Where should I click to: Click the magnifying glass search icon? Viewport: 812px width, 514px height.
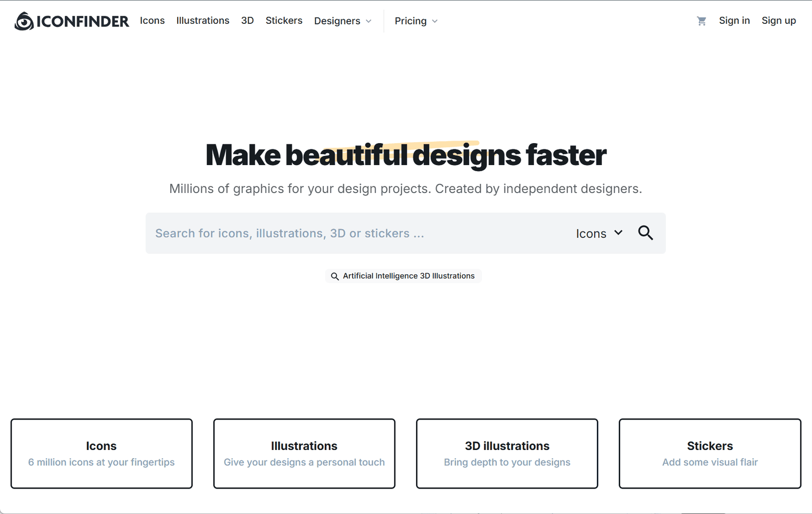point(646,233)
